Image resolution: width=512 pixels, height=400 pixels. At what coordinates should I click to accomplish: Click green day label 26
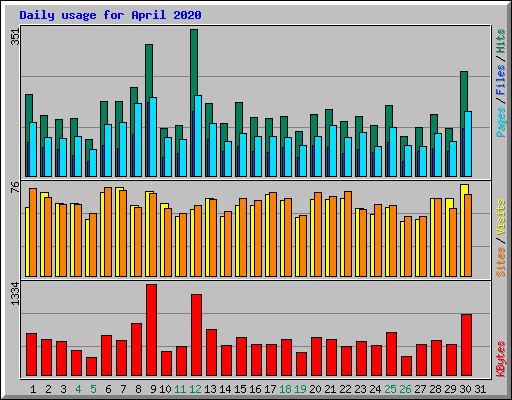pos(405,389)
